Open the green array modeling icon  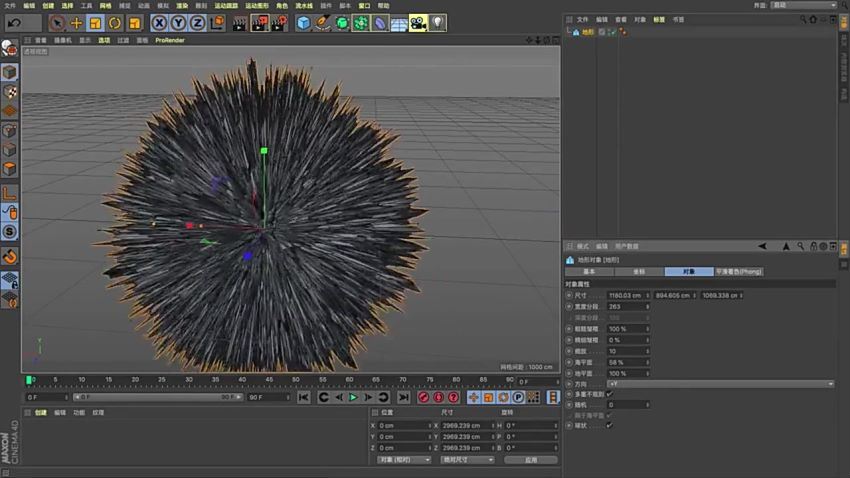click(x=361, y=23)
